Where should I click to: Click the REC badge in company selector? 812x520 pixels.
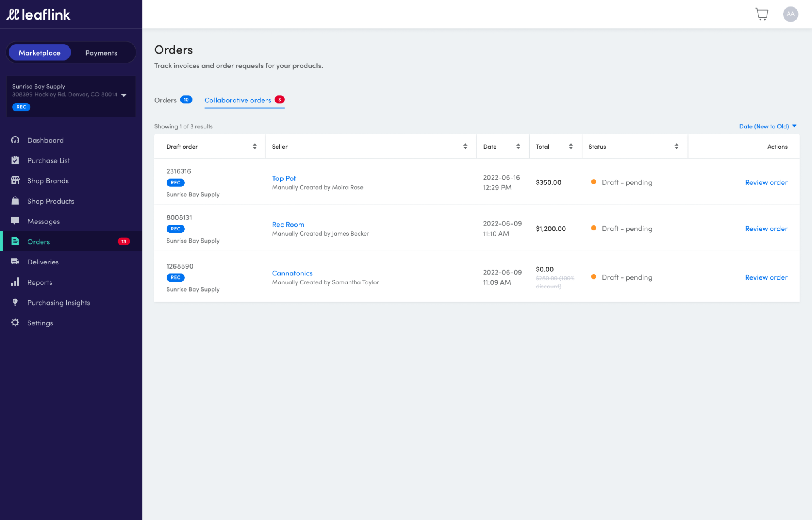tap(21, 107)
